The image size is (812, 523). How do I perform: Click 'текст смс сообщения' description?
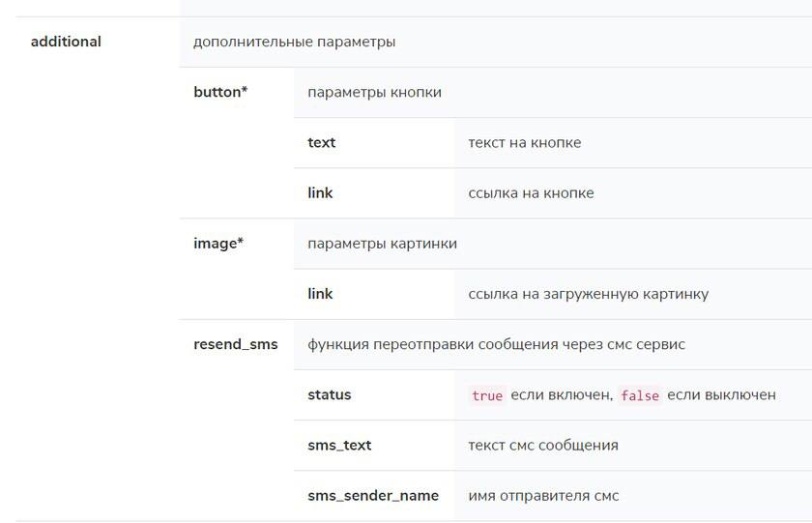(x=543, y=446)
